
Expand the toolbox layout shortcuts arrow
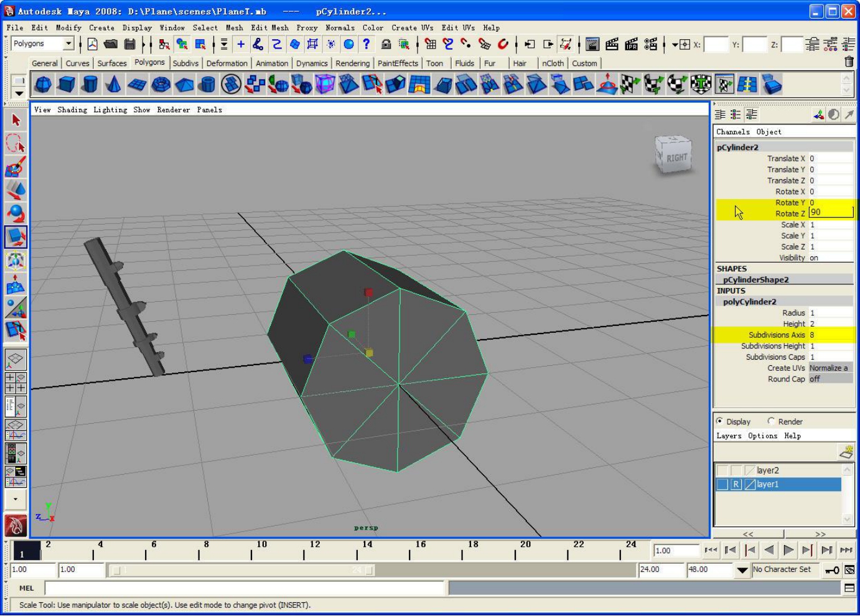16,499
